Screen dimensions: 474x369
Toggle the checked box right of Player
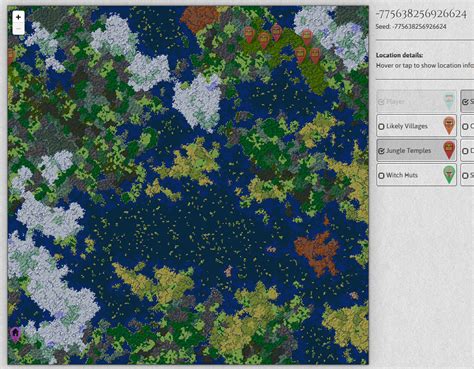[x=465, y=102]
